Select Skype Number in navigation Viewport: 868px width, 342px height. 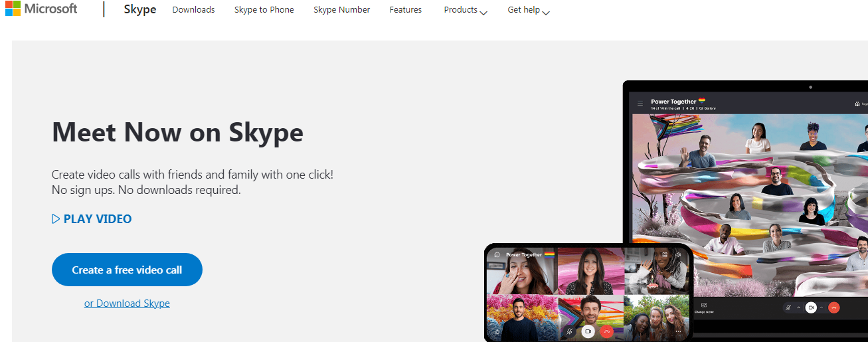[342, 10]
